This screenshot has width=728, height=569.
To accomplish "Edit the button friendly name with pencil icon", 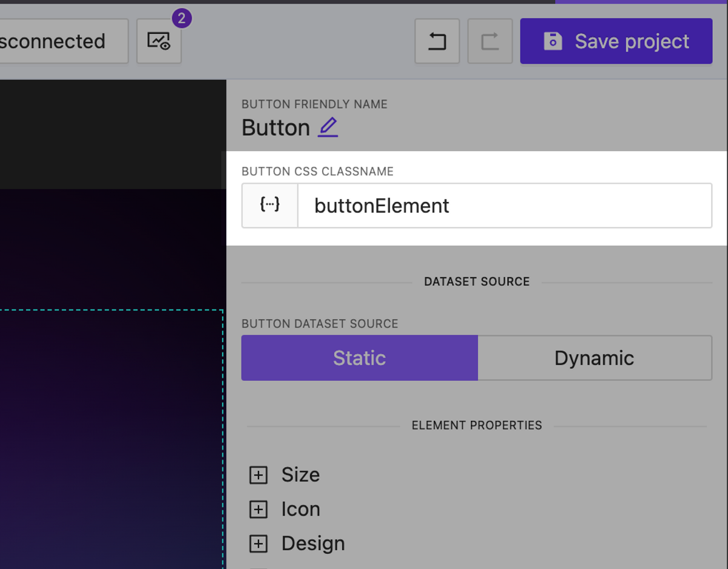I will 328,128.
